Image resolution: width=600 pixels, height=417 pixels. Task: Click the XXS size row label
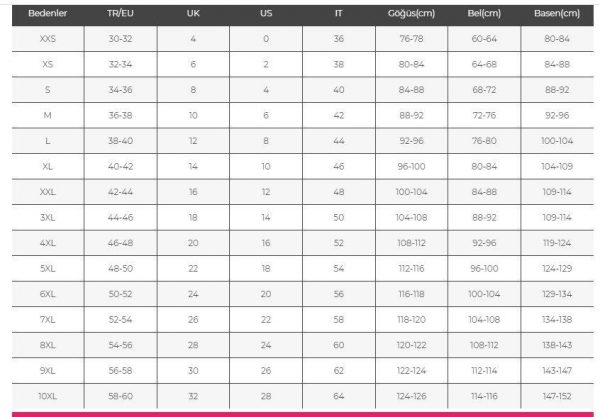(x=47, y=39)
